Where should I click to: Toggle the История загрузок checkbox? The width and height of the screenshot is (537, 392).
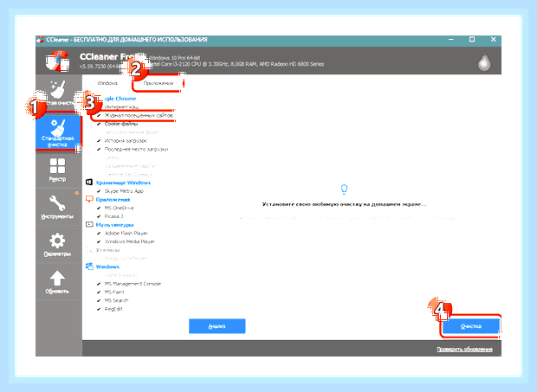click(99, 140)
